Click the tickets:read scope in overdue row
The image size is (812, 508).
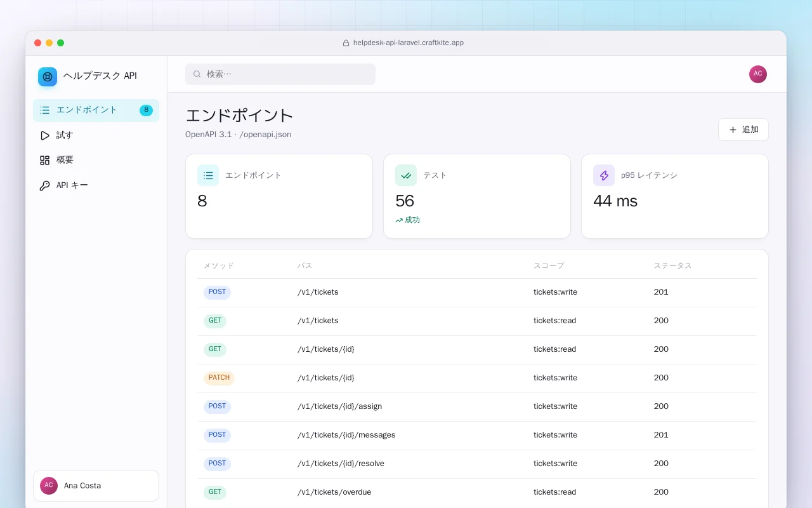click(555, 492)
